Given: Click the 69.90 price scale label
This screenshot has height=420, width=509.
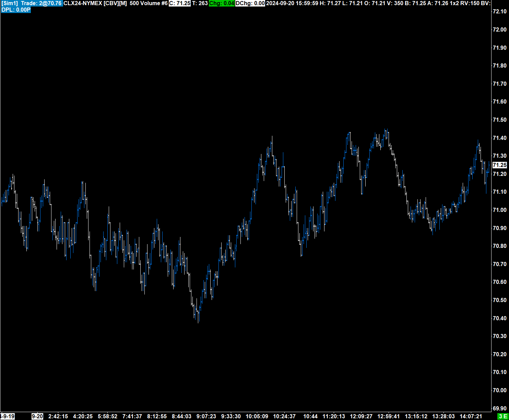Looking at the screenshot, I should [499, 408].
